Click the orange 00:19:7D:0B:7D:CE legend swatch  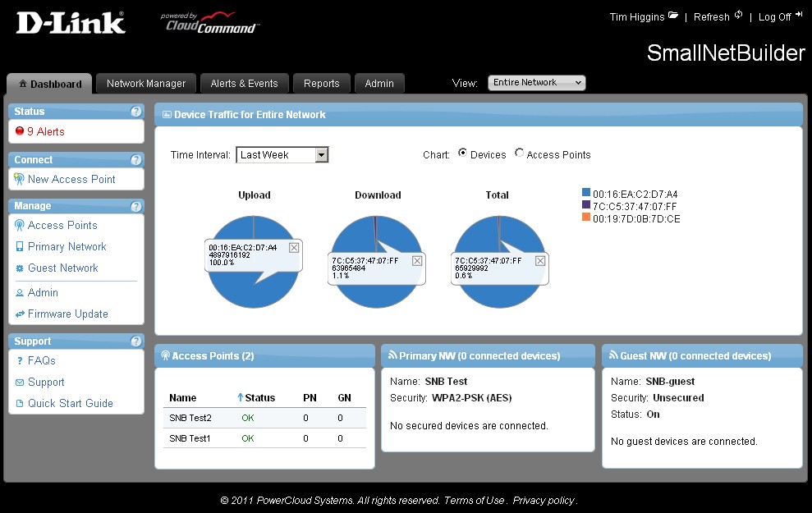click(x=586, y=217)
